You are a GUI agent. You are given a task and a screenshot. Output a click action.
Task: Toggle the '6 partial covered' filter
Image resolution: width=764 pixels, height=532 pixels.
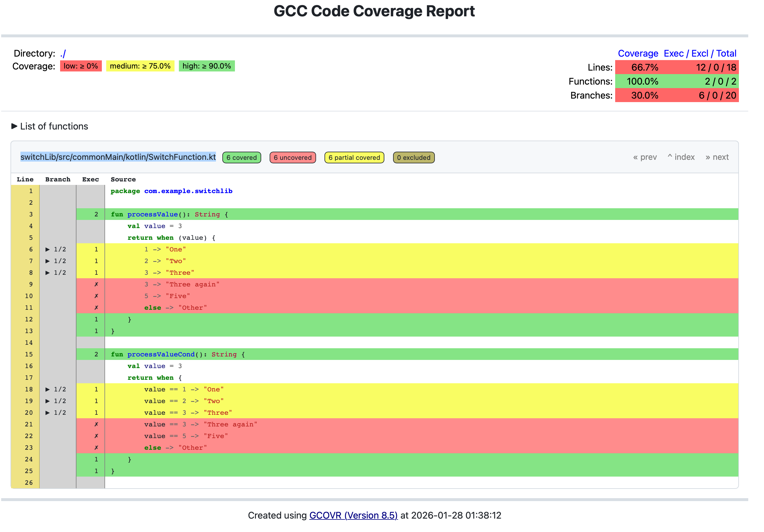coord(354,157)
